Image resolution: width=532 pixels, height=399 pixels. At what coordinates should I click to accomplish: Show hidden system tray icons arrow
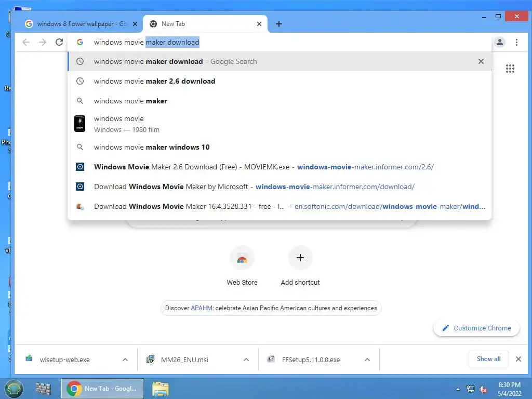(458, 389)
